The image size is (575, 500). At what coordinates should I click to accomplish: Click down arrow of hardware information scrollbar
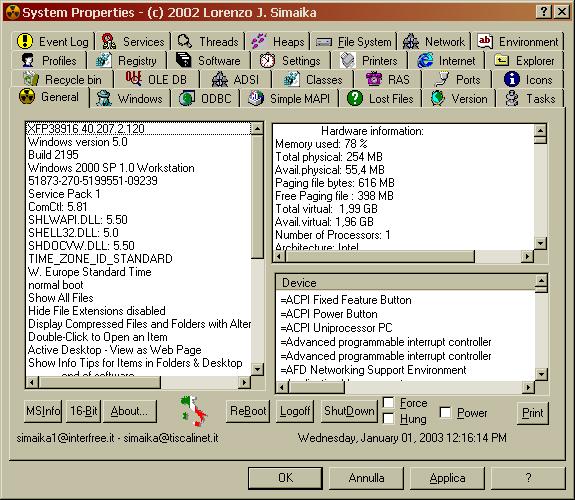click(x=541, y=243)
